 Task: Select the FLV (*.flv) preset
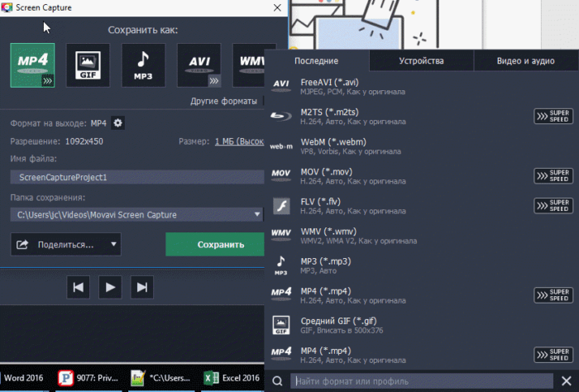pos(422,206)
